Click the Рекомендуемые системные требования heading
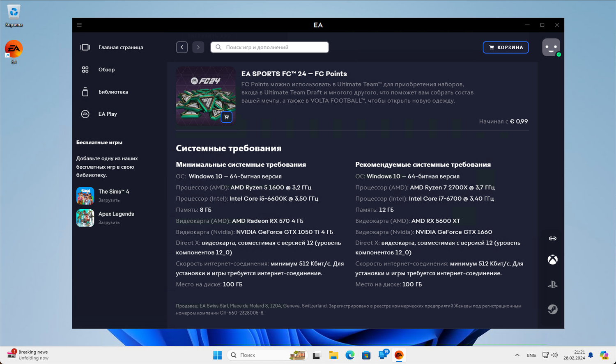The image size is (616, 364). point(423,165)
